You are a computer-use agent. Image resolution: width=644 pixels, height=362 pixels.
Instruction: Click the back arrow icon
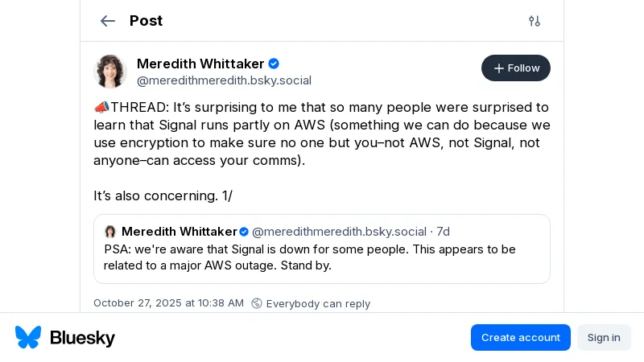point(108,21)
